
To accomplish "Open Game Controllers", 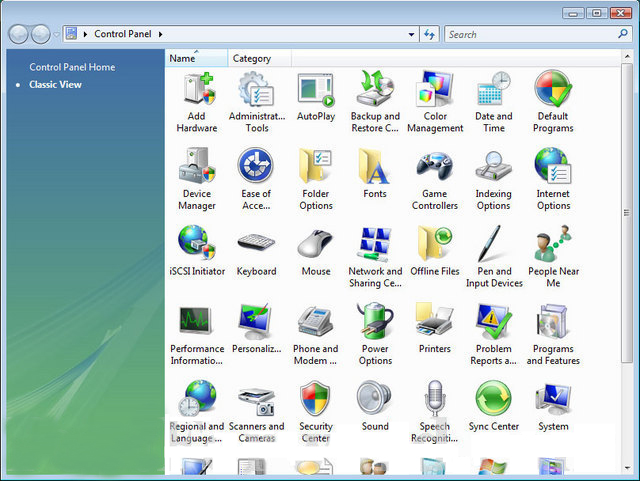I will (435, 180).
